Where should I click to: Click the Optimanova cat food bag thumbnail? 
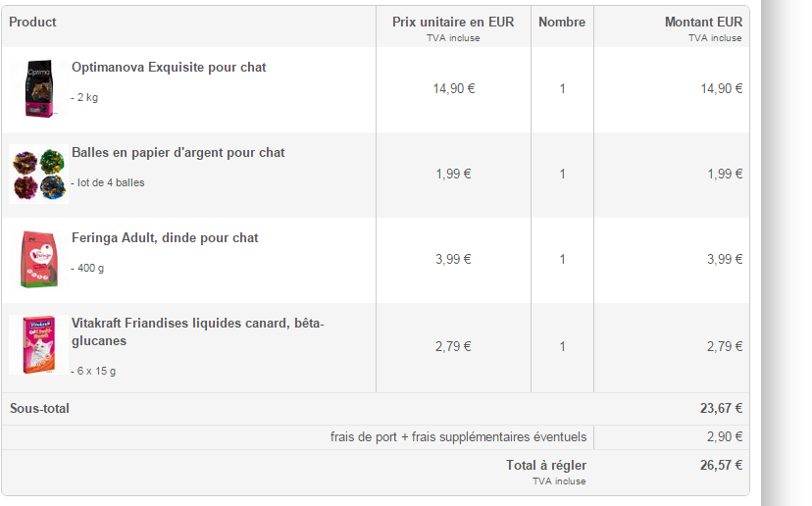37,89
